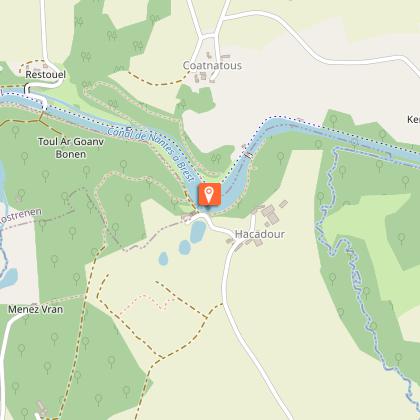420x420 pixels.
Task: Click the largest pond near Hacadour
Action: click(198, 231)
